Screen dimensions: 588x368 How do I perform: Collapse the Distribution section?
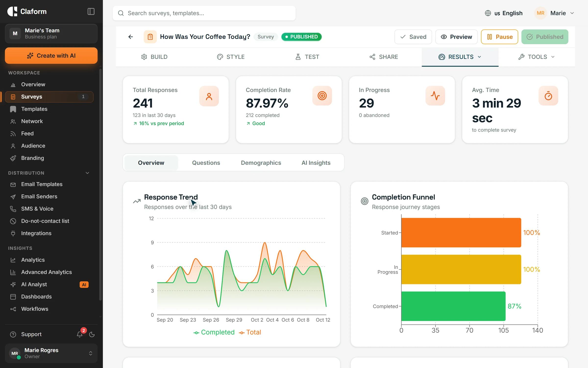[x=87, y=173]
